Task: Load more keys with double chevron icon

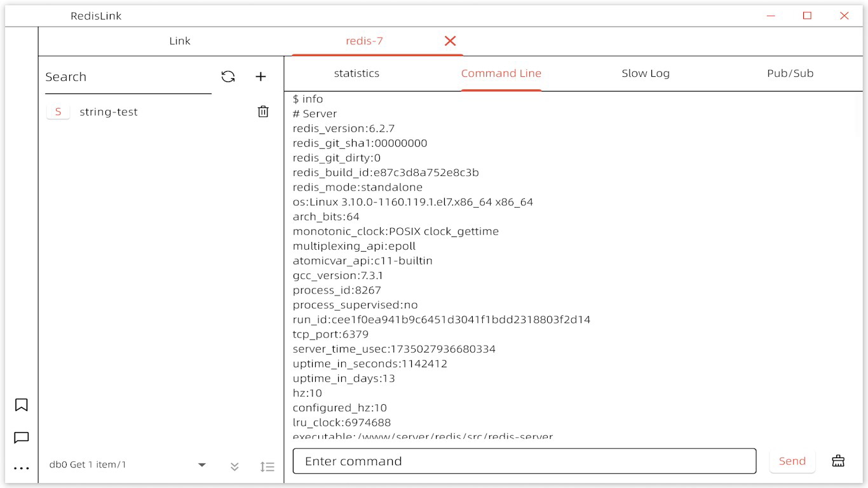Action: [x=234, y=466]
